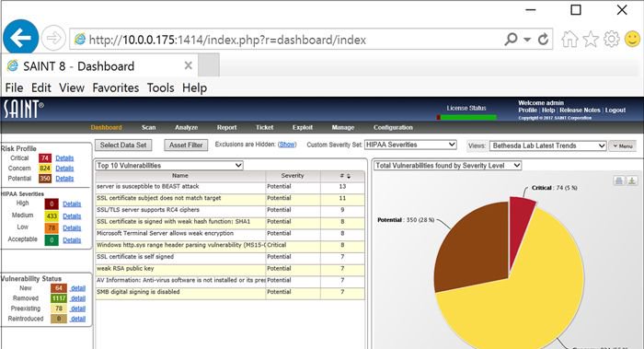Click the red Critical pie slice
644x349 pixels.
click(520, 230)
